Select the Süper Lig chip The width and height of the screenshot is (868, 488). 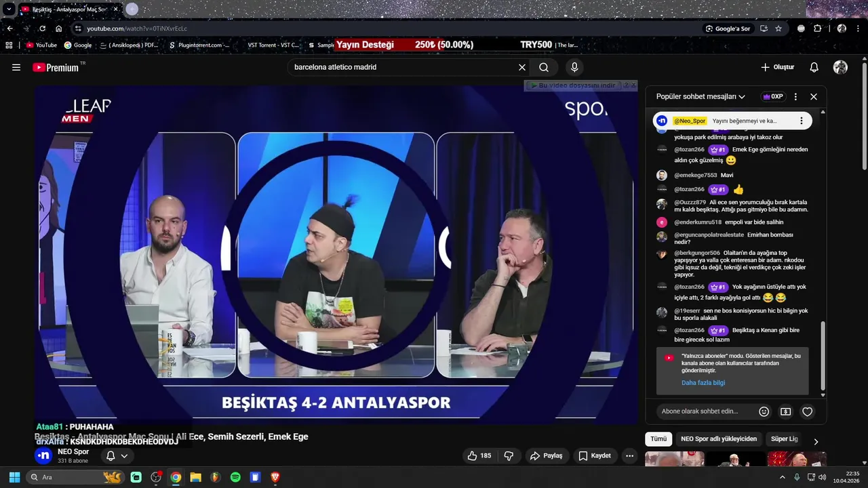784,439
